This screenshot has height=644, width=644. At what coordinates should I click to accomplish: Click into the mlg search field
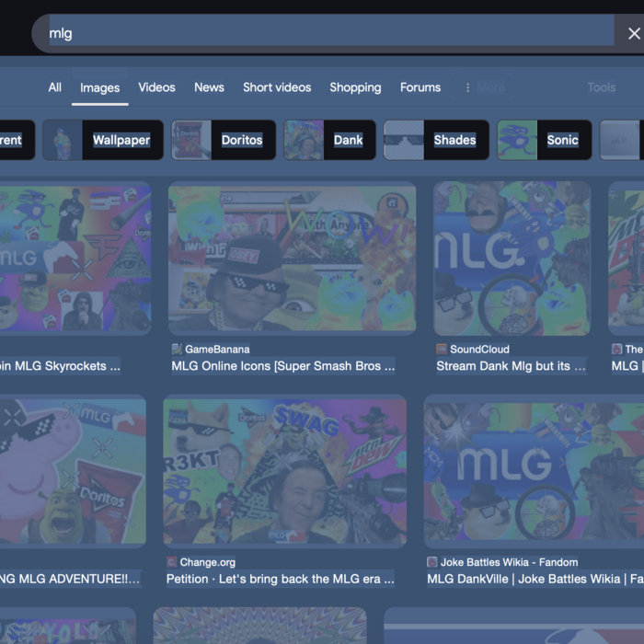click(322, 33)
